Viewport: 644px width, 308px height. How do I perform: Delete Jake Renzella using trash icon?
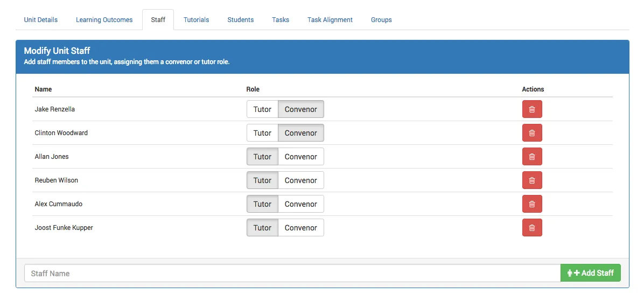pyautogui.click(x=532, y=109)
